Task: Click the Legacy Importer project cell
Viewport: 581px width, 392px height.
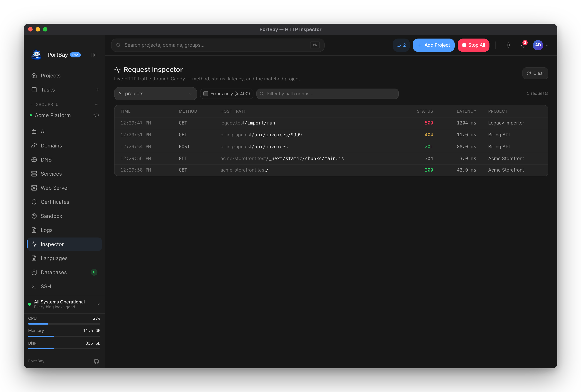Action: point(506,123)
